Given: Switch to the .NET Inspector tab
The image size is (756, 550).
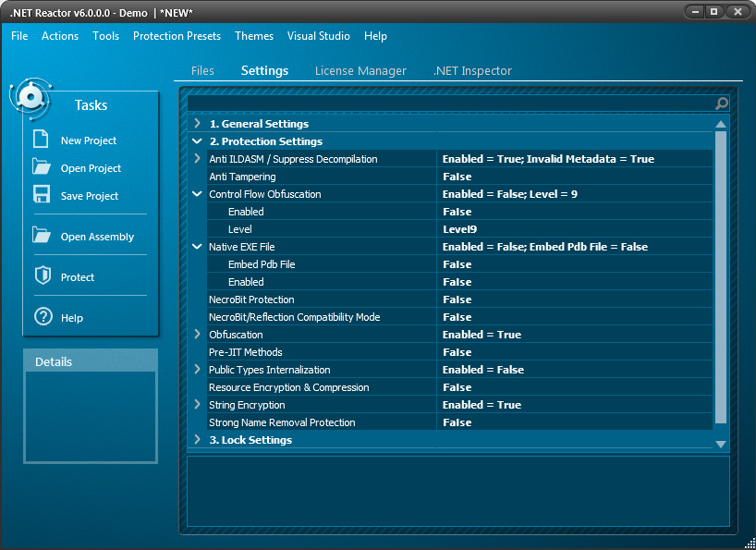Looking at the screenshot, I should coord(472,71).
